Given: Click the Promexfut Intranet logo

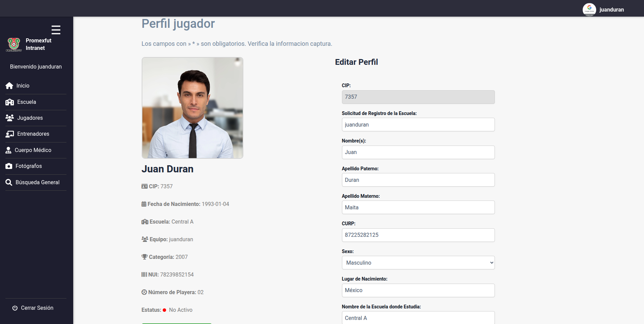Looking at the screenshot, I should [14, 44].
